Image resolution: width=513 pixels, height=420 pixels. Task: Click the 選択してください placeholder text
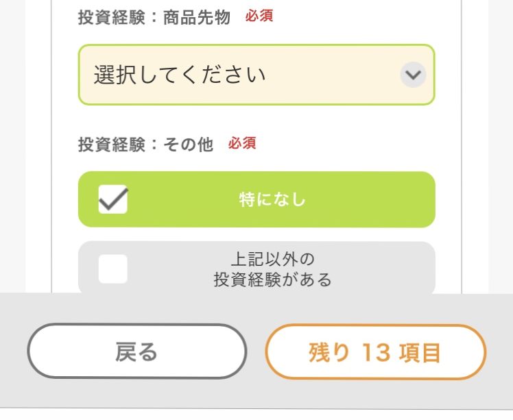(x=180, y=75)
